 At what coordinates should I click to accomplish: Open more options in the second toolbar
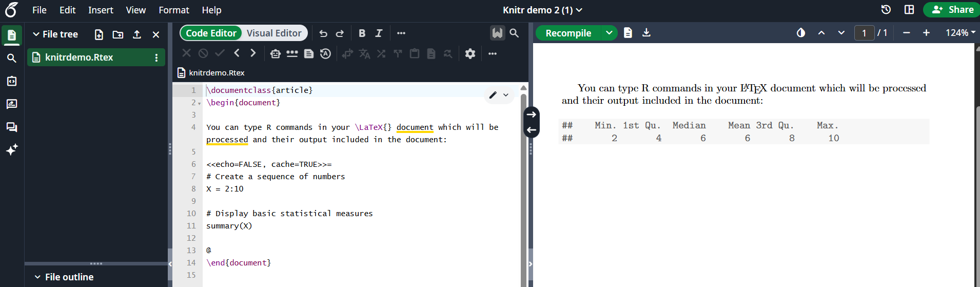[493, 53]
